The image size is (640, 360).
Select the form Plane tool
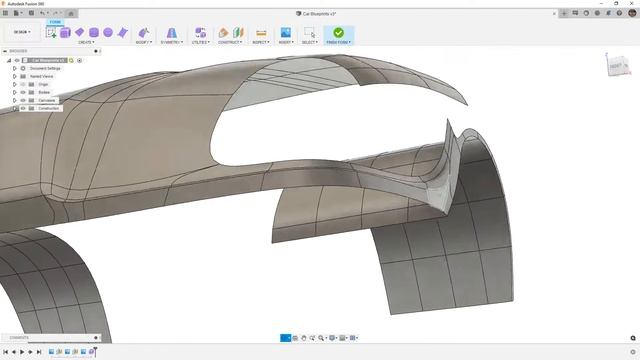tap(80, 33)
